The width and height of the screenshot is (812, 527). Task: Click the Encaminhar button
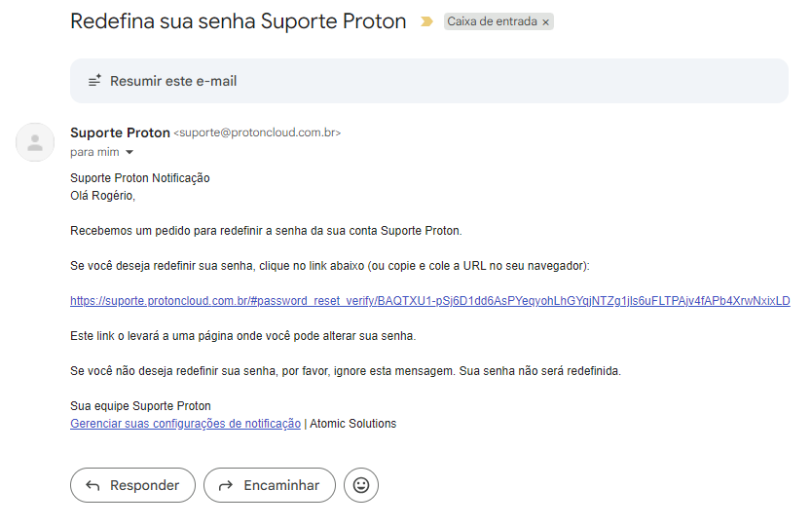269,485
